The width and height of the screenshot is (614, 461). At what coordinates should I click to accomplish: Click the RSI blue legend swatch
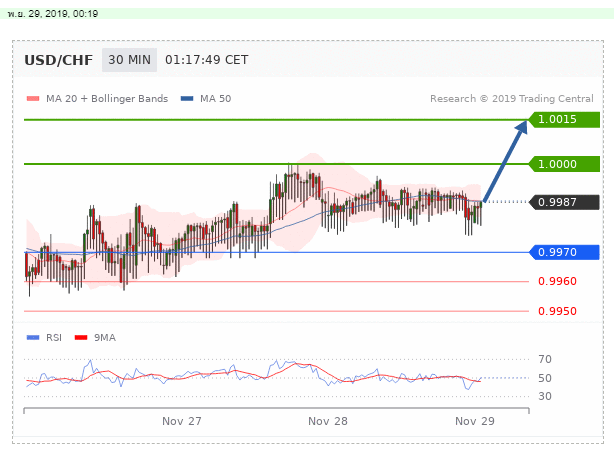point(33,338)
